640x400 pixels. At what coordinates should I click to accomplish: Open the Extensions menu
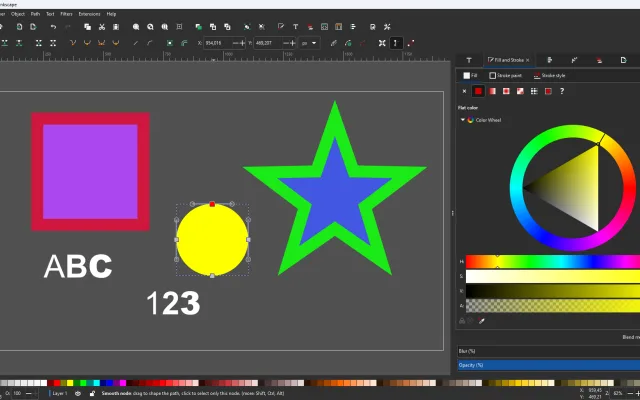pos(89,14)
